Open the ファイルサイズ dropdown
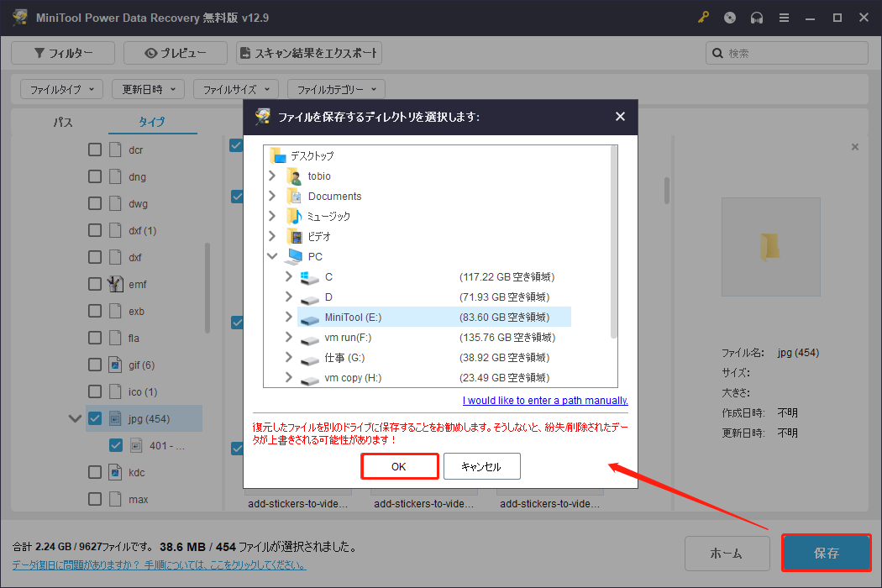Screen dimensions: 882x588 point(236,90)
